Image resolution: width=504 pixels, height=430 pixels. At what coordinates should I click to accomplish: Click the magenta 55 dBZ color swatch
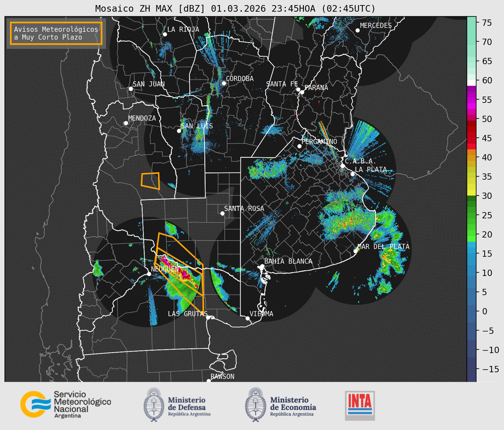(x=471, y=100)
